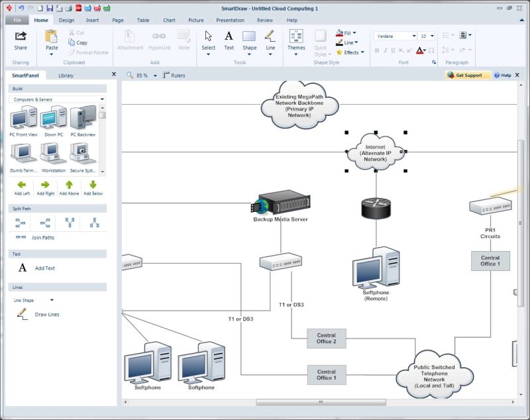Screen dimensions: 530x420
Task: Toggle Bold formatting
Action: (x=377, y=51)
